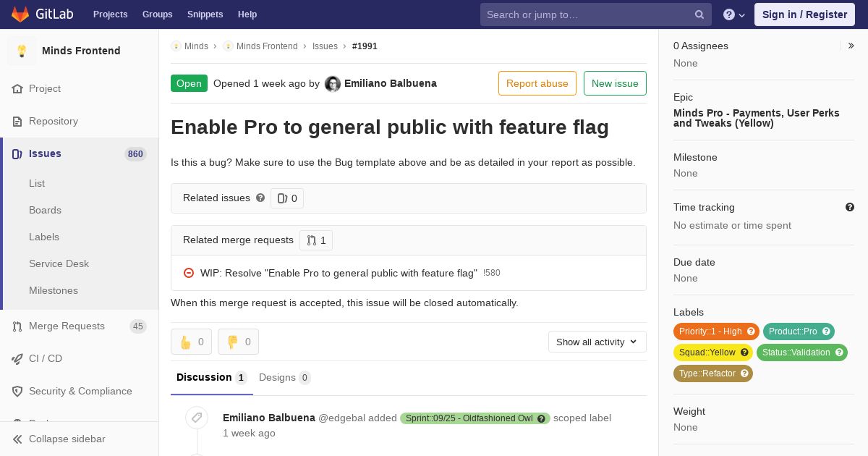
Task: Open the issues List in sidebar
Action: tap(37, 183)
